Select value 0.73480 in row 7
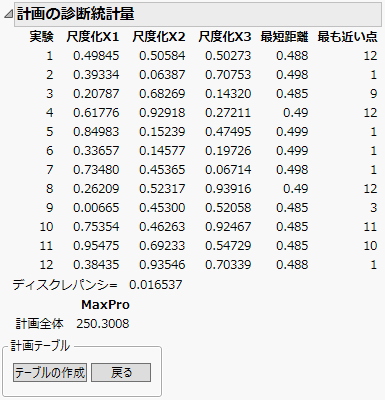Screen dimensions: 385x400 point(96,170)
